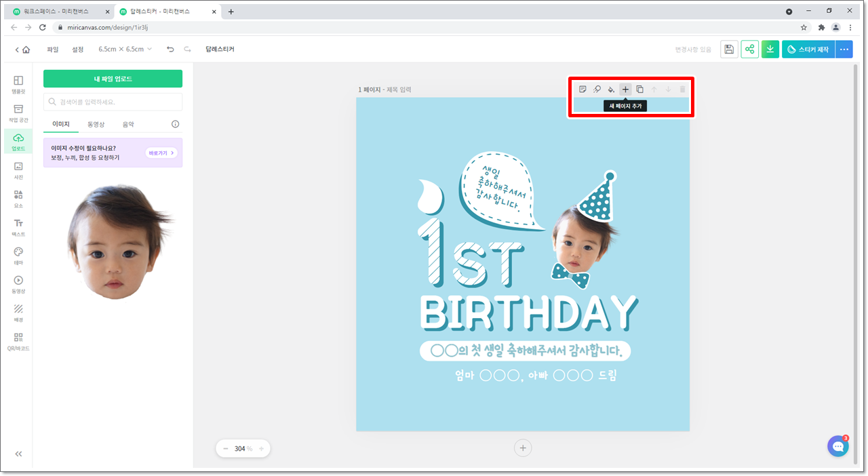Screen dimensions: 868x476
Task: Switch to the 이미지 tab
Action: click(x=61, y=124)
